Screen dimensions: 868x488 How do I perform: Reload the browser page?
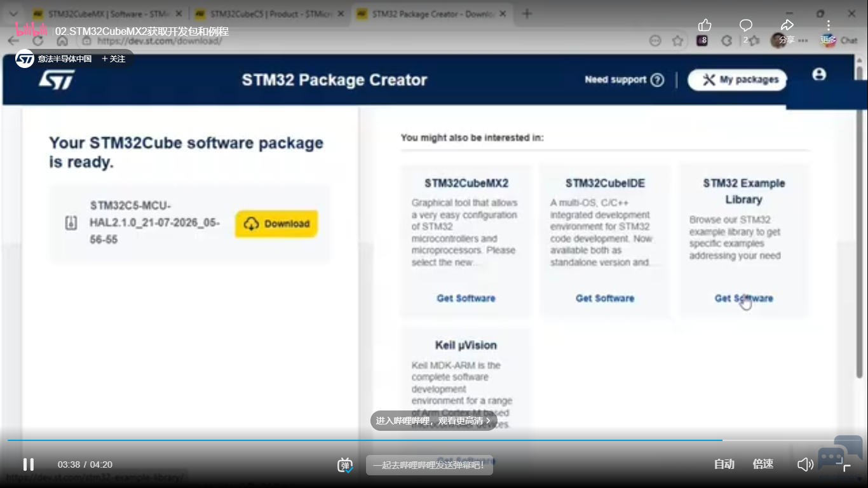tap(37, 41)
